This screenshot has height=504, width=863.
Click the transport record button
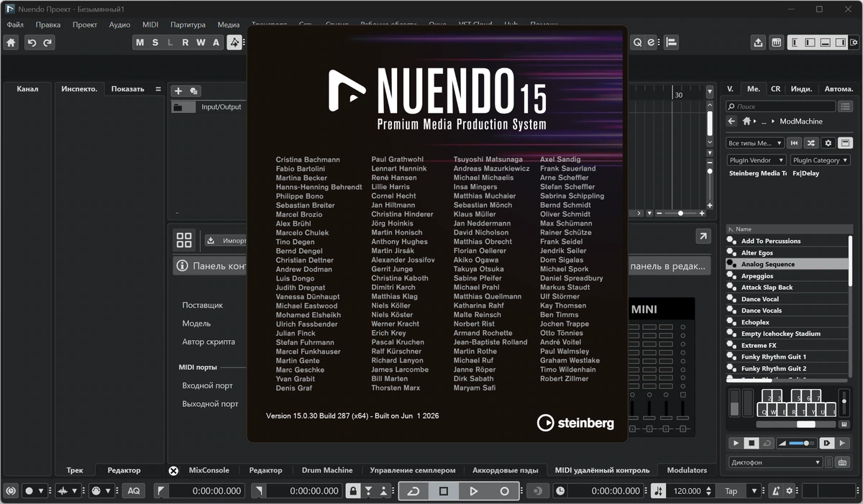coord(504,491)
